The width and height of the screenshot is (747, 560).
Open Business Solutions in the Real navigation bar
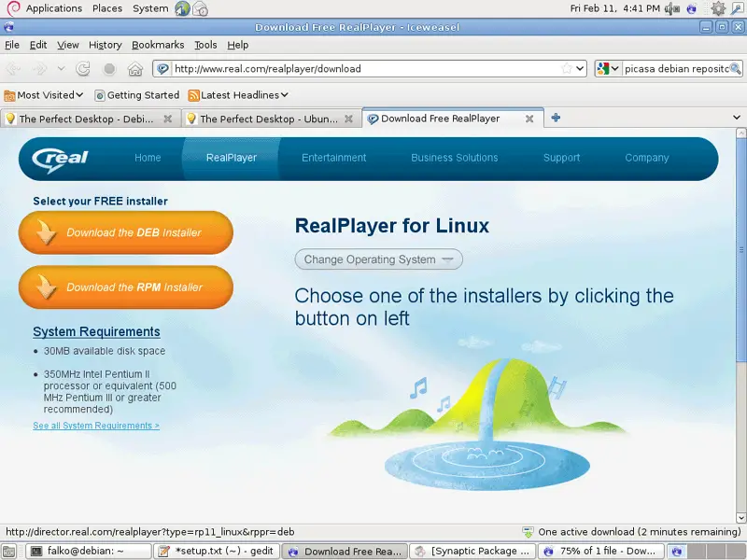455,158
